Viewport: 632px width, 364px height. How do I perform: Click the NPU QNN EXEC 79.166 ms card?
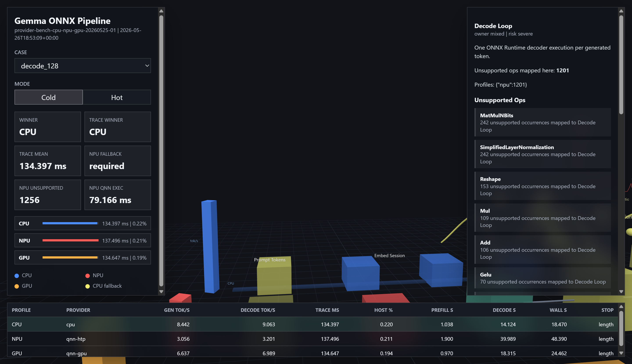pyautogui.click(x=118, y=195)
